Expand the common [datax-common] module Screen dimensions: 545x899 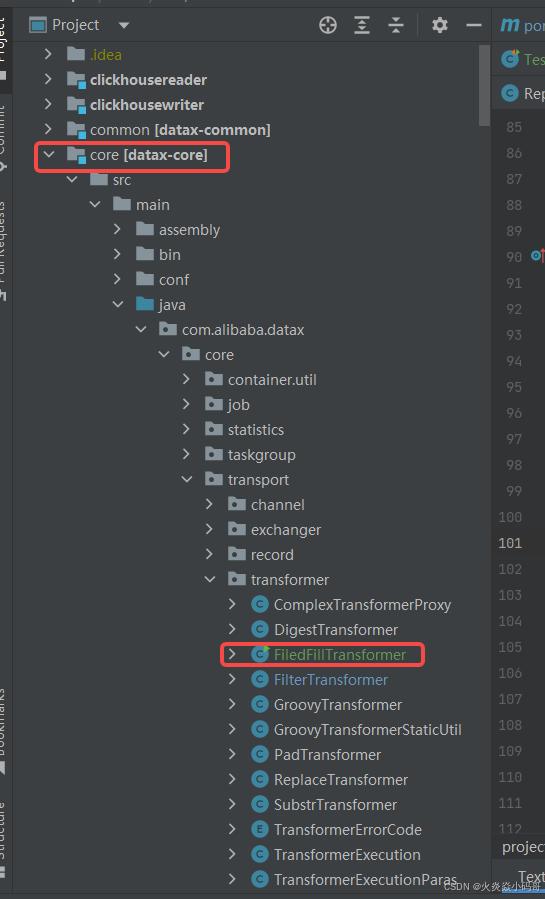tap(48, 130)
